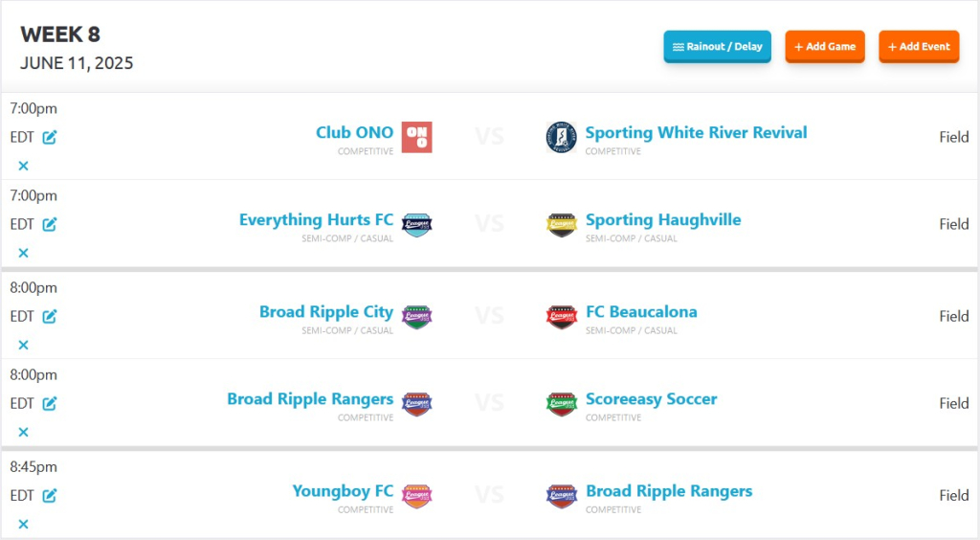Image resolution: width=980 pixels, height=540 pixels.
Task: Select the Youngboy FC team link
Action: coord(344,492)
